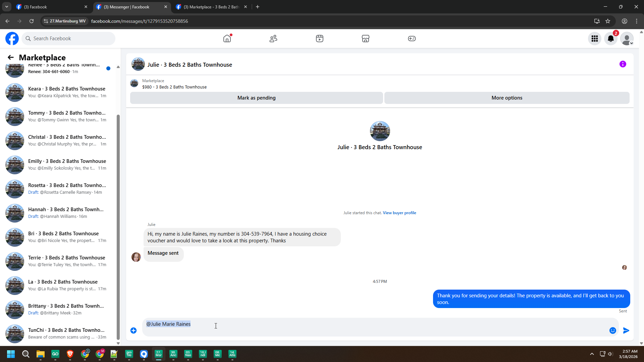Switch to the Messenger | Facebook tab
Screen dimensions: 644x362
click(x=132, y=7)
